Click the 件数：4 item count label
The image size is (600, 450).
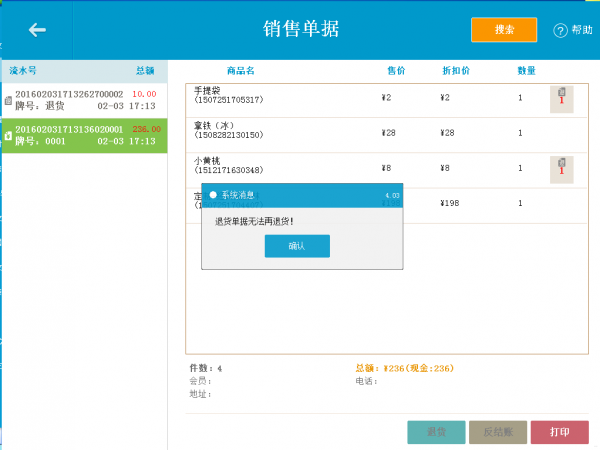coord(206,368)
